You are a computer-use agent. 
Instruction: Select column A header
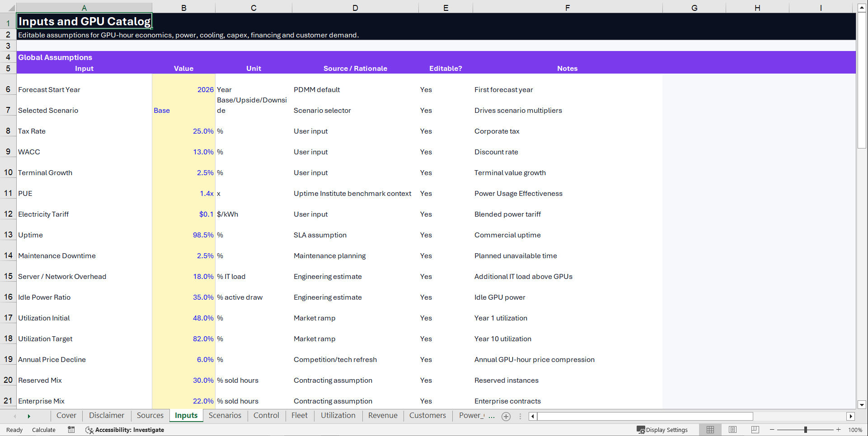point(84,8)
